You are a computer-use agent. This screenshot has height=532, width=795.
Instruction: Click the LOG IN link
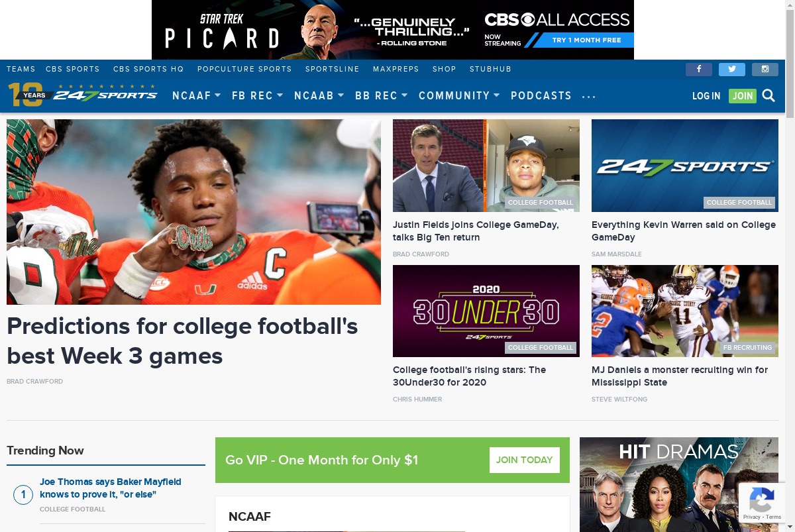pyautogui.click(x=706, y=96)
